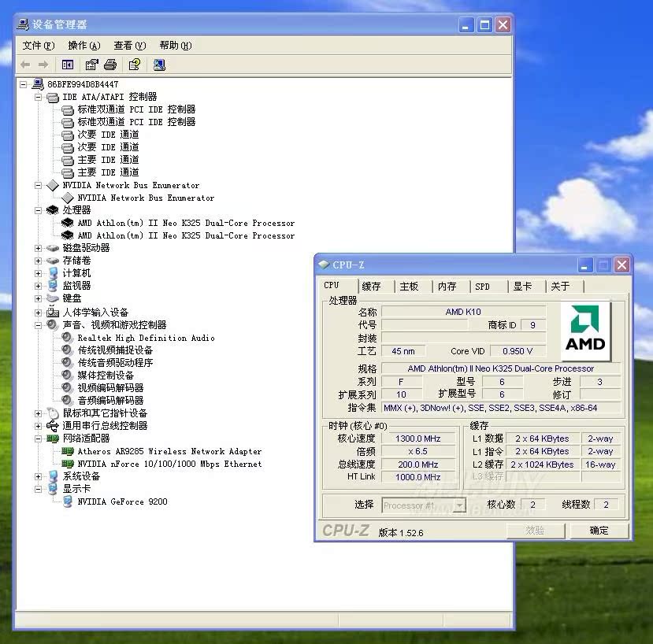Click the IDE ATA/ATAPI 控制器 category icon

tap(53, 97)
